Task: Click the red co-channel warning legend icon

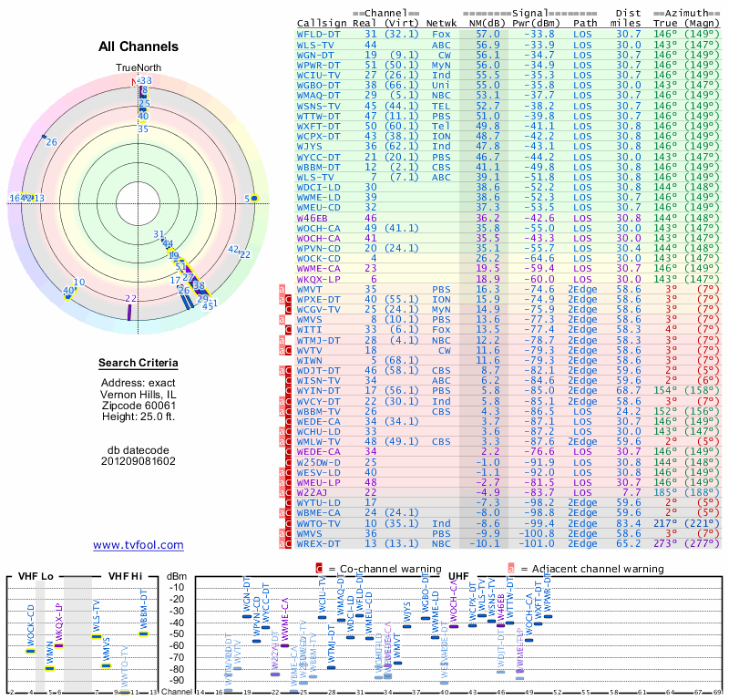Action: [319, 568]
